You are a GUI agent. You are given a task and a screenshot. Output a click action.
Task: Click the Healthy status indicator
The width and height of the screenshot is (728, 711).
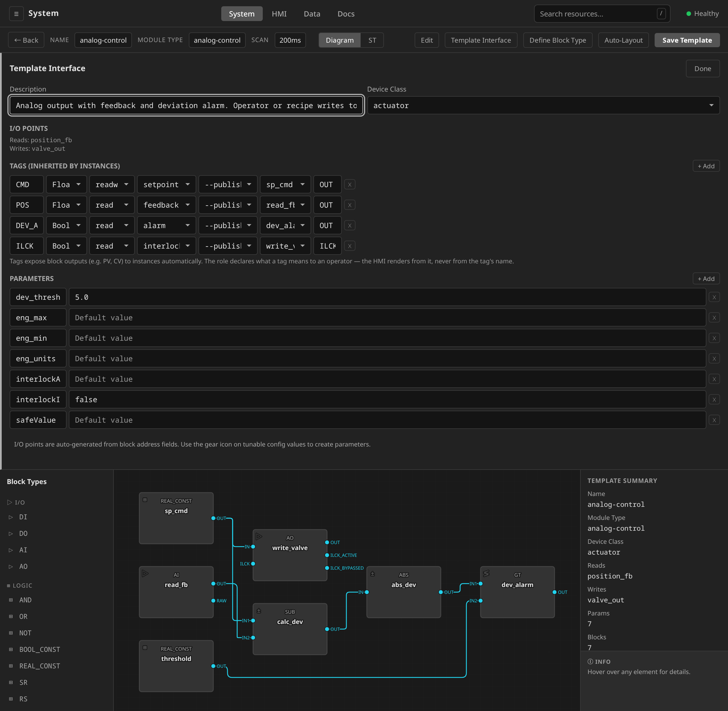coord(702,14)
